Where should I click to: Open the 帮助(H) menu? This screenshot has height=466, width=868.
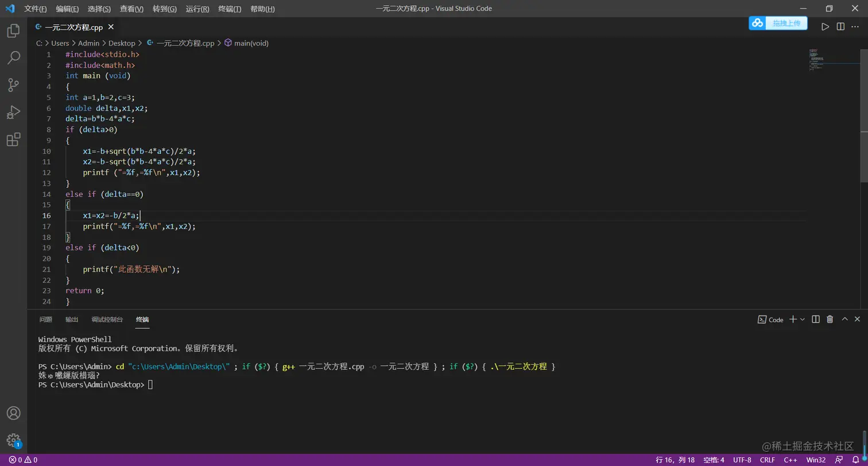coord(262,9)
